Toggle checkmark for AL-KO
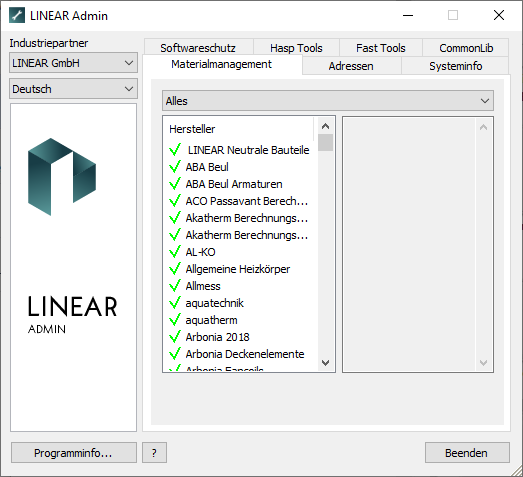Image resolution: width=523 pixels, height=477 pixels. tap(175, 252)
